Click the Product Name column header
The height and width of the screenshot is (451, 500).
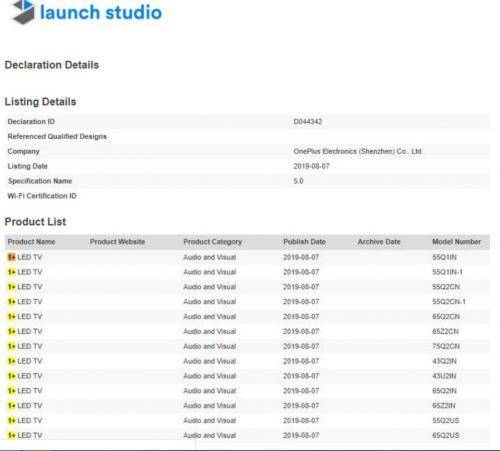[x=31, y=242]
